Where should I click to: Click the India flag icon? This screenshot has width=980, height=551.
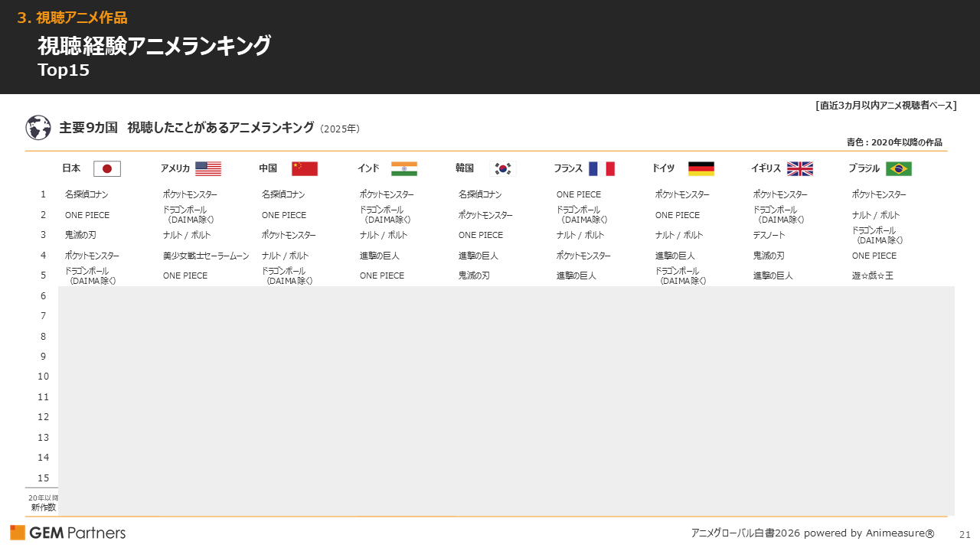404,168
